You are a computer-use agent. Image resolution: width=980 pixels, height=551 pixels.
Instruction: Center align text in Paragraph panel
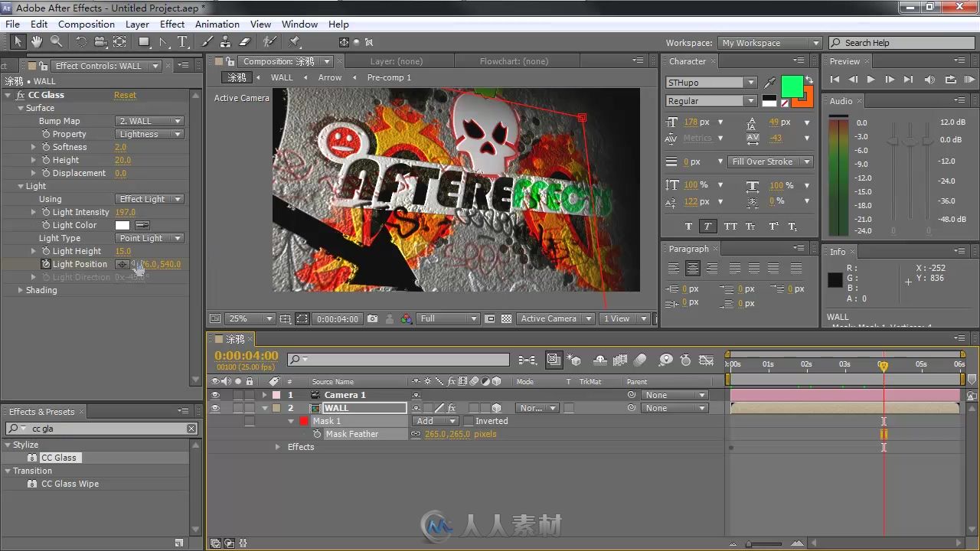(693, 269)
